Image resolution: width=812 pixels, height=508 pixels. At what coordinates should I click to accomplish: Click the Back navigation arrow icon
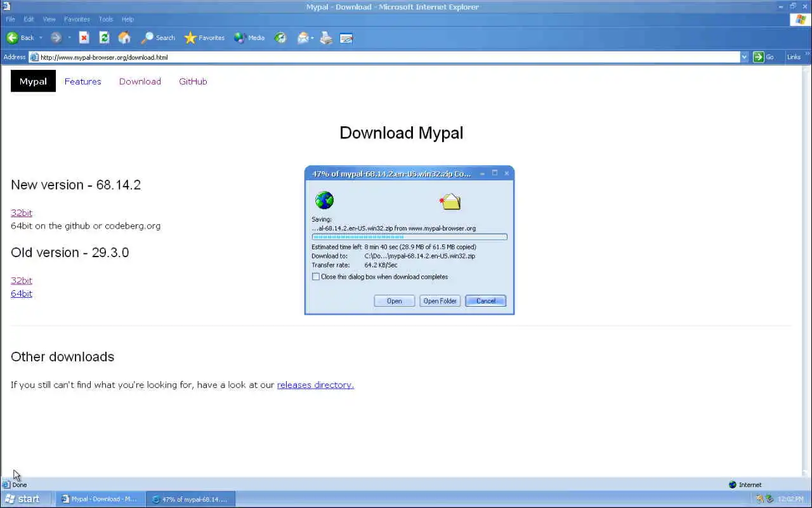coord(12,37)
